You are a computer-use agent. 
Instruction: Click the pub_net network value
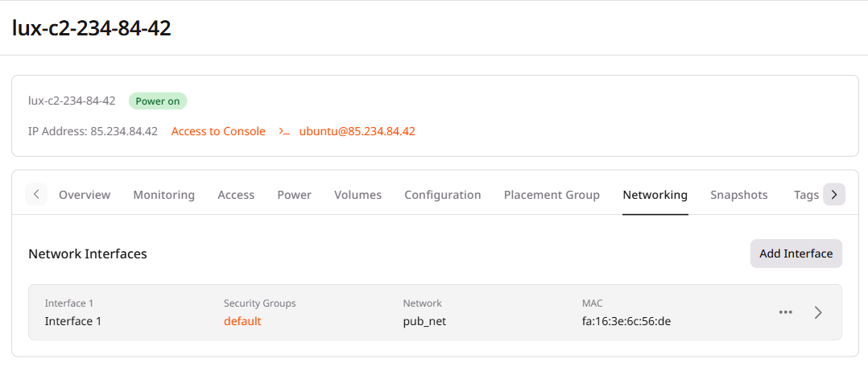pyautogui.click(x=424, y=321)
